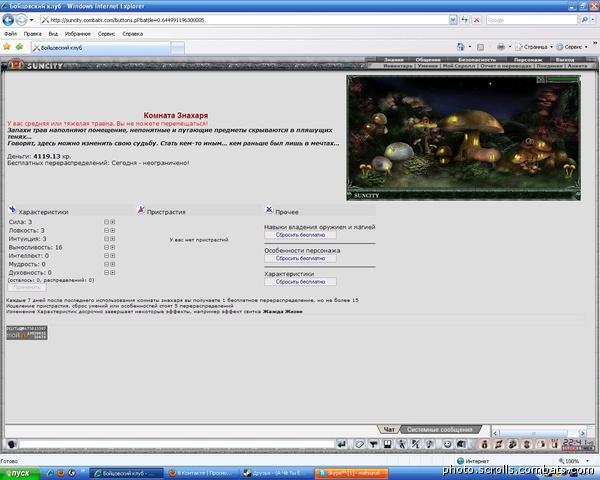This screenshot has height=480, width=600.
Task: Click the first orange figure icon in bottom bar
Action: pos(484,444)
